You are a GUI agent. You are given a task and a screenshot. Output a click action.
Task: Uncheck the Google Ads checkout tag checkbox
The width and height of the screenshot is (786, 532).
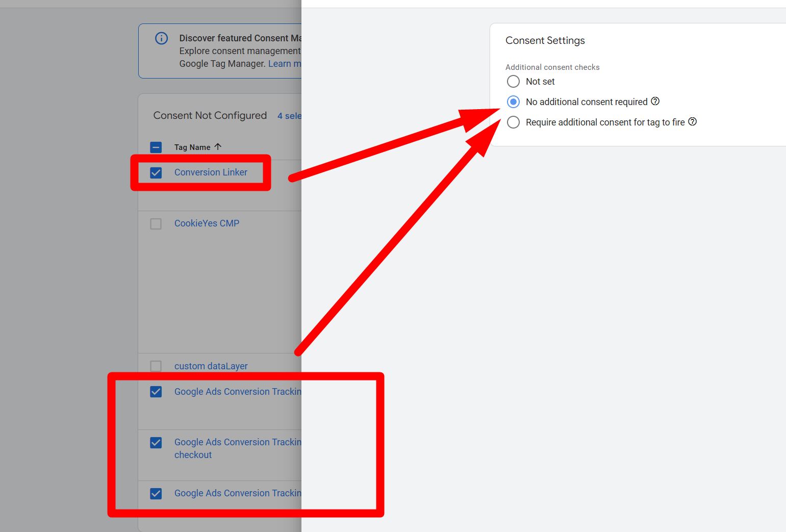click(156, 443)
